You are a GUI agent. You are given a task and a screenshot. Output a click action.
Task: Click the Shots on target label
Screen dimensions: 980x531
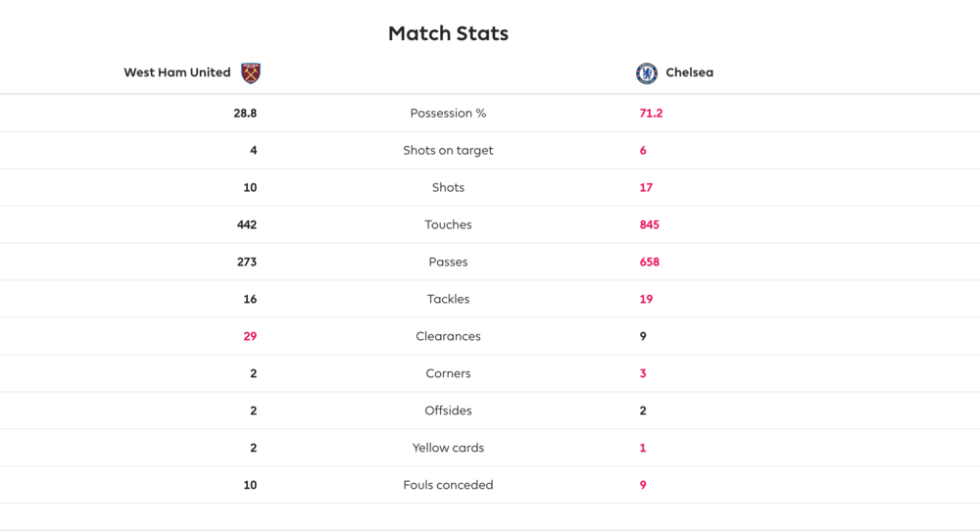[448, 151]
